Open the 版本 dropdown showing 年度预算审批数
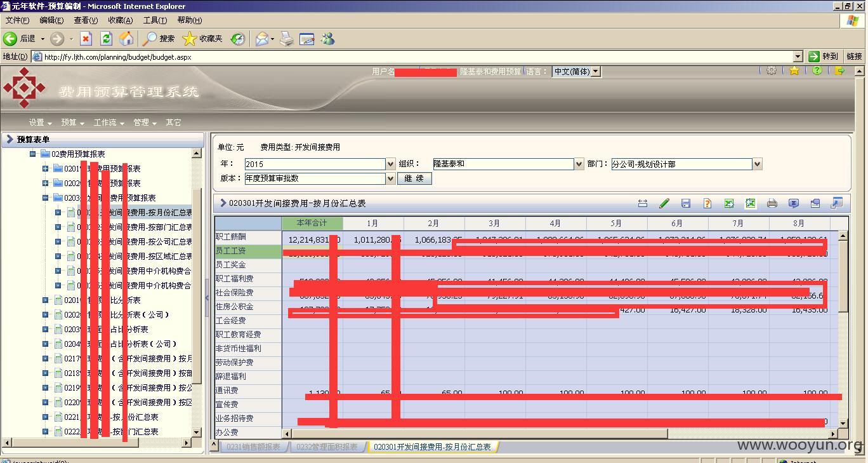Screen dimensions: 868x463 390,178
